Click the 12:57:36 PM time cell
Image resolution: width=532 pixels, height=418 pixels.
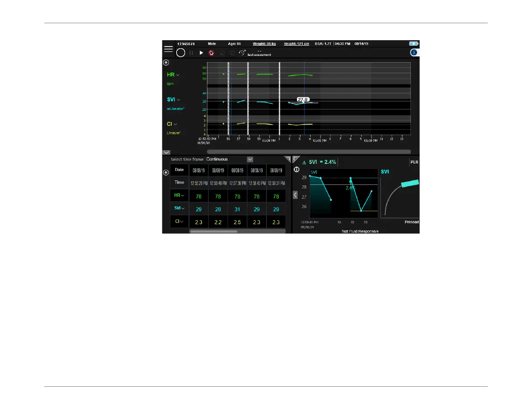(237, 184)
